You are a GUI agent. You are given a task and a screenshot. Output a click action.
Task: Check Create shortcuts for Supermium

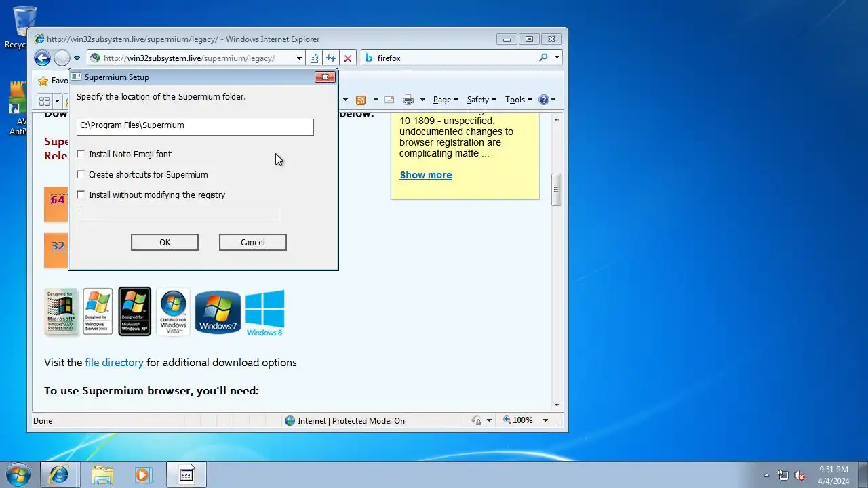click(x=81, y=175)
